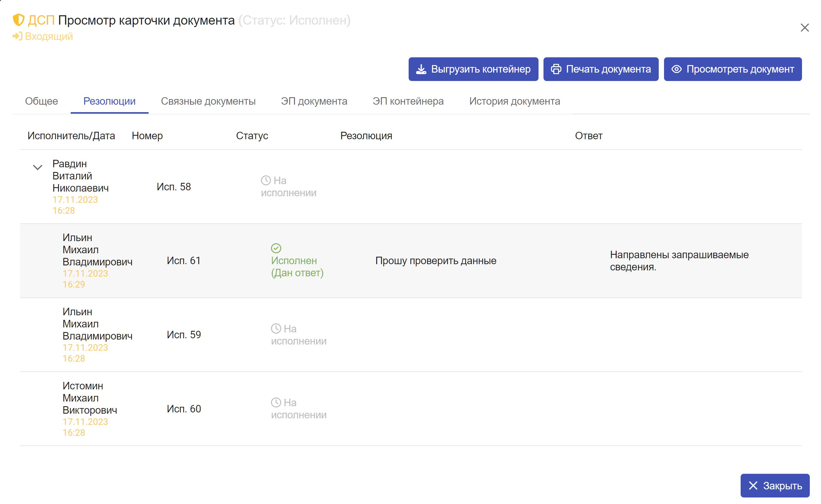This screenshot has height=504, width=821.
Task: Click green checkmark icon for Исп. 61
Action: 276,248
